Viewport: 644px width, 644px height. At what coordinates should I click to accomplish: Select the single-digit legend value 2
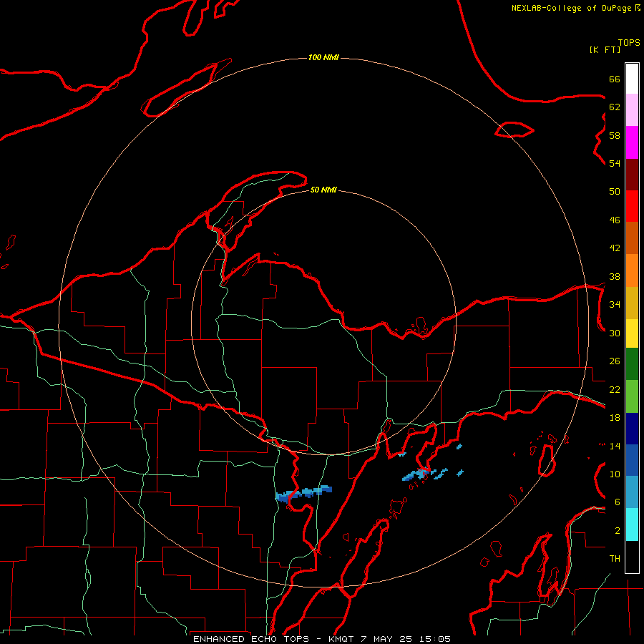618,531
